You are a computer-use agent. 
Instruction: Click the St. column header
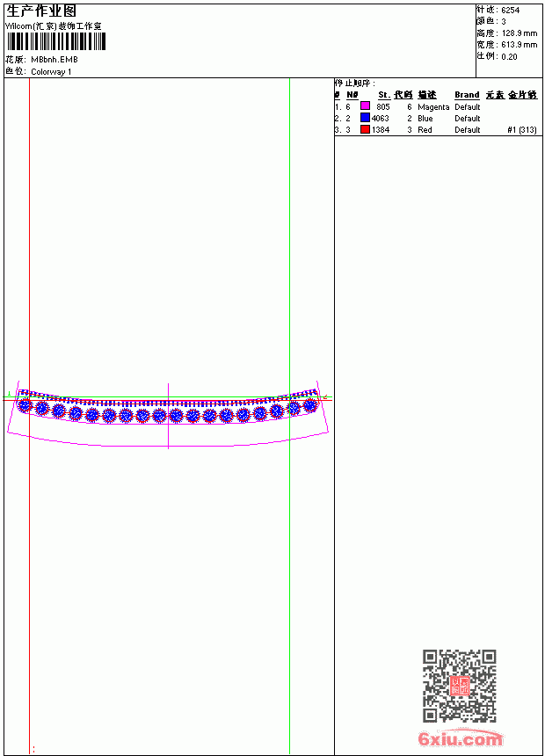[384, 95]
